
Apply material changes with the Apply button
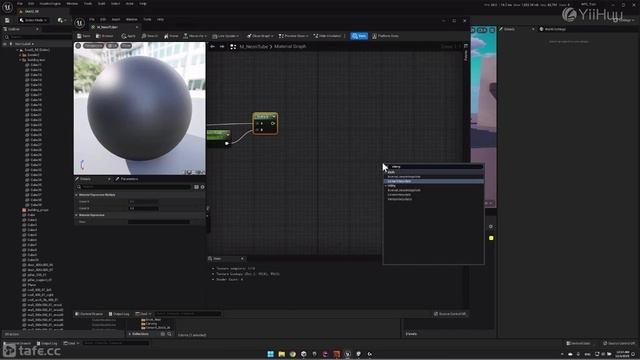pyautogui.click(x=128, y=36)
